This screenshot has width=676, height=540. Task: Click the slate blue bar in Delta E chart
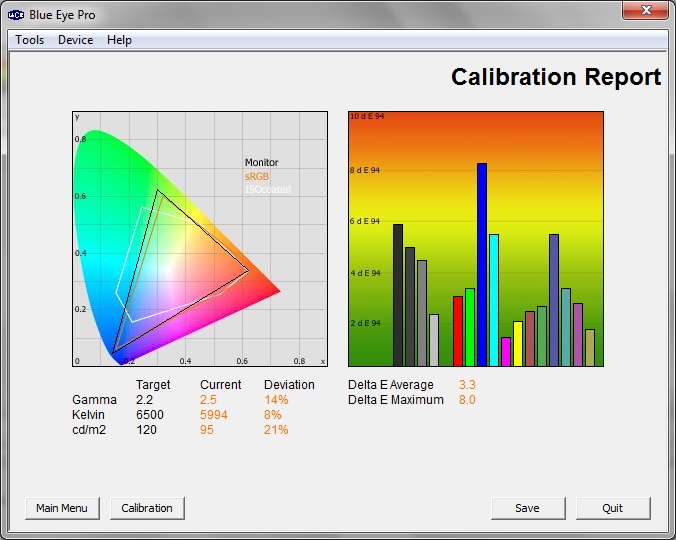click(554, 300)
